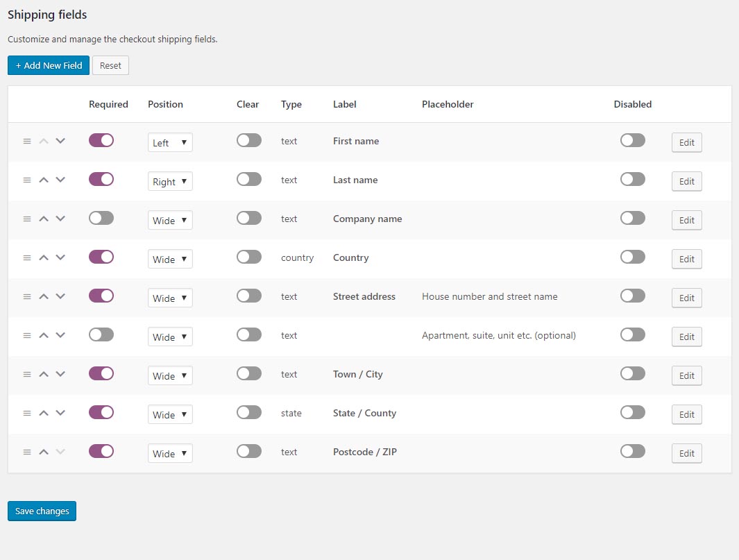Viewport: 739px width, 560px height.
Task: Move the Town / City field down
Action: (x=60, y=374)
